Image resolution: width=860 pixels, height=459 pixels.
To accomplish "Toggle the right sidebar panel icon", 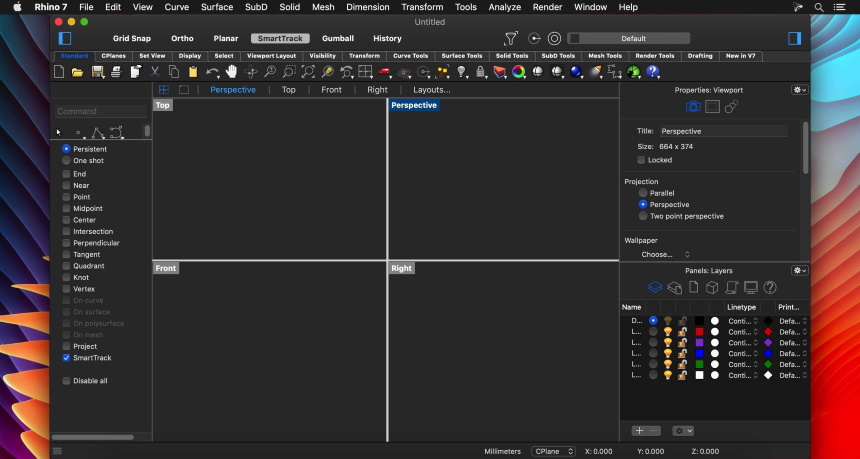I will [794, 38].
